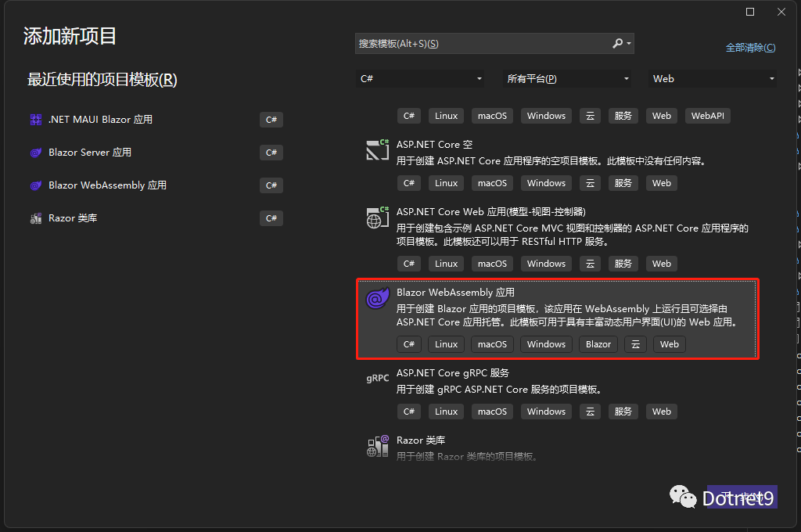Viewport: 801px width, 532px height.
Task: Click C# badge beside Blazor Server 应用
Action: (271, 153)
